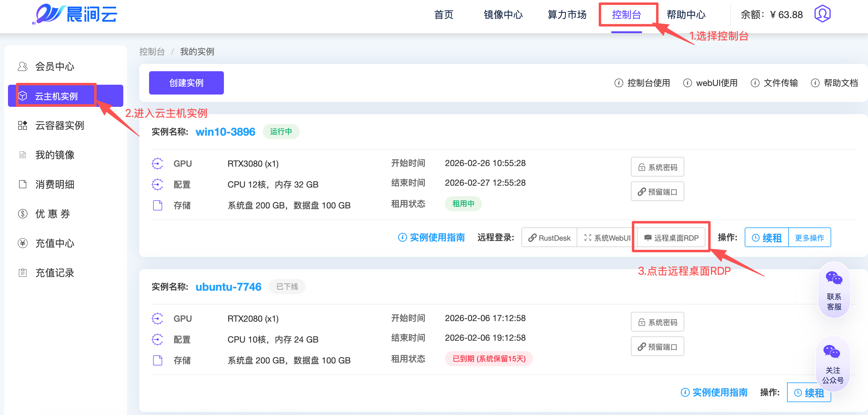The height and width of the screenshot is (415, 868).
Task: Click the 关注公众号 WeChat icon
Action: [831, 352]
